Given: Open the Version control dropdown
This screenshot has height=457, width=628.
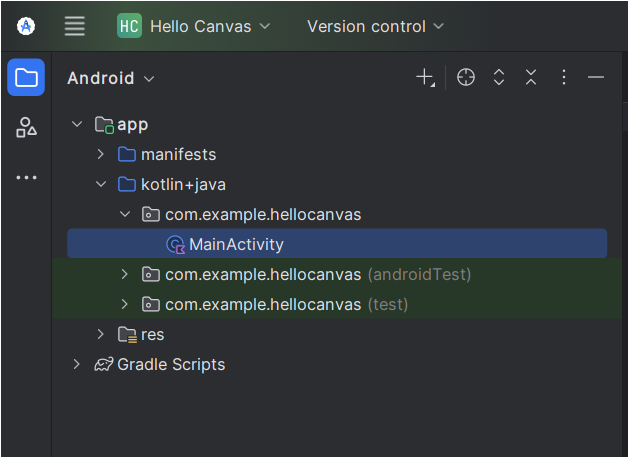Looking at the screenshot, I should pyautogui.click(x=375, y=26).
